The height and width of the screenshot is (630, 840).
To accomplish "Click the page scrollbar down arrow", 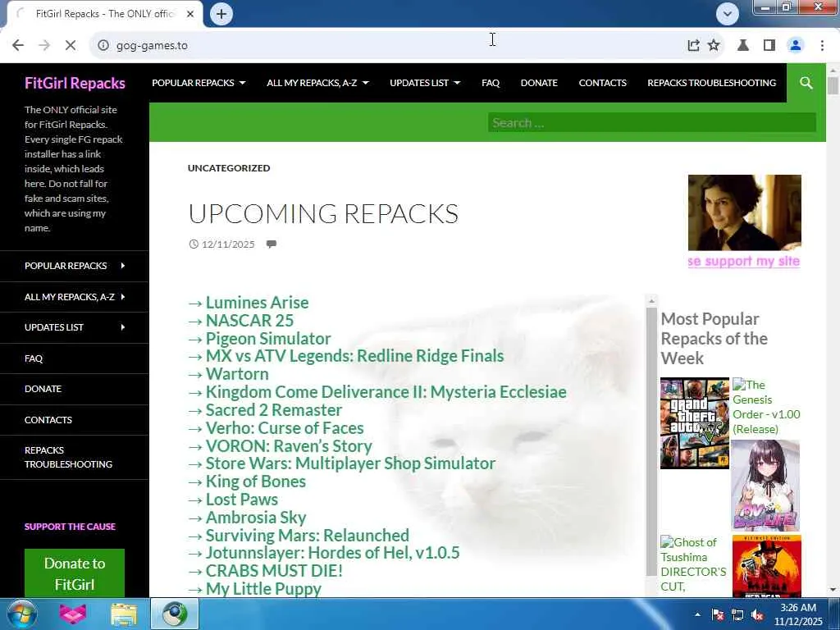I will click(x=833, y=590).
